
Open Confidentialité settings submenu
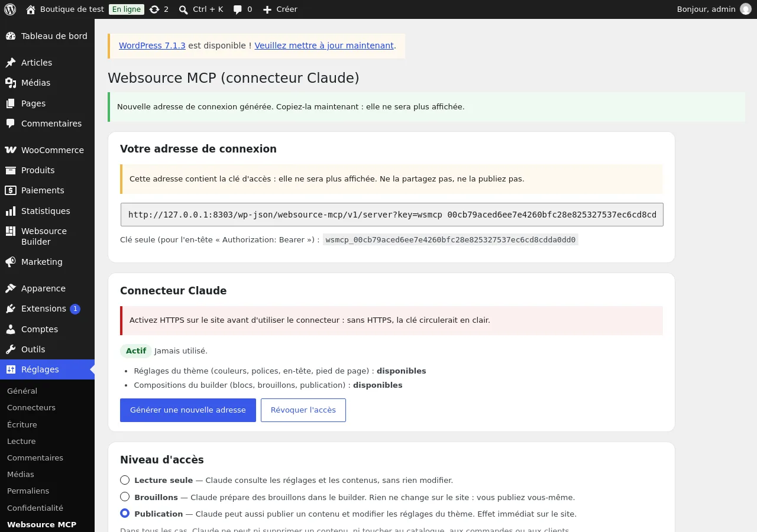click(35, 508)
